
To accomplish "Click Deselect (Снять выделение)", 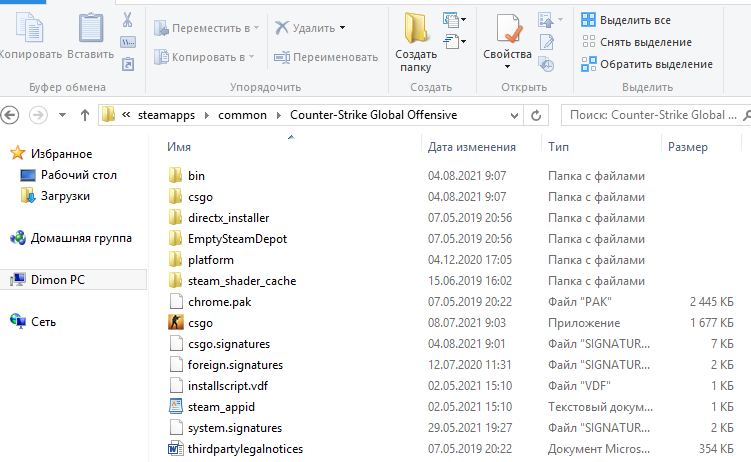I will point(637,42).
